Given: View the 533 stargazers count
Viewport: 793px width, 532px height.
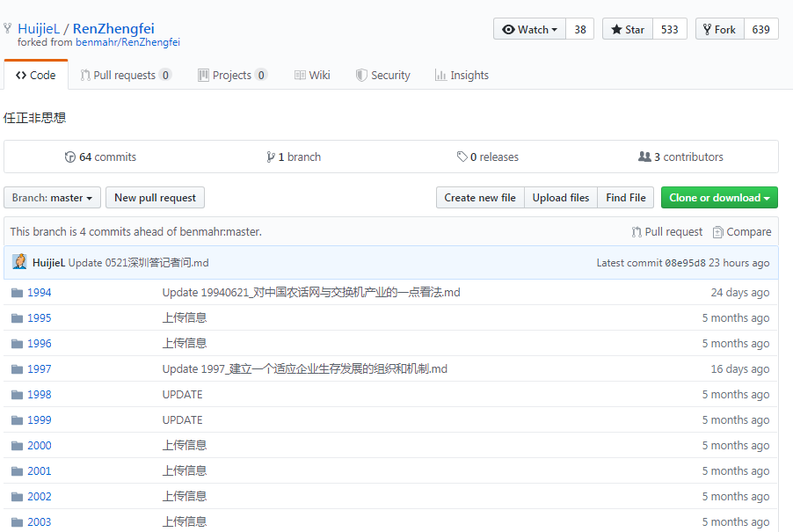Looking at the screenshot, I should (x=670, y=29).
